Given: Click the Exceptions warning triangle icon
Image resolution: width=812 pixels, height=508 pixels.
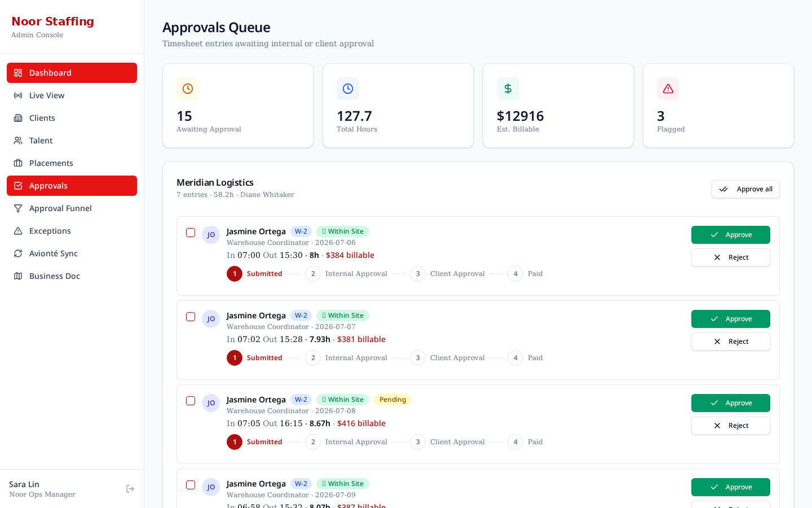Looking at the screenshot, I should [18, 231].
